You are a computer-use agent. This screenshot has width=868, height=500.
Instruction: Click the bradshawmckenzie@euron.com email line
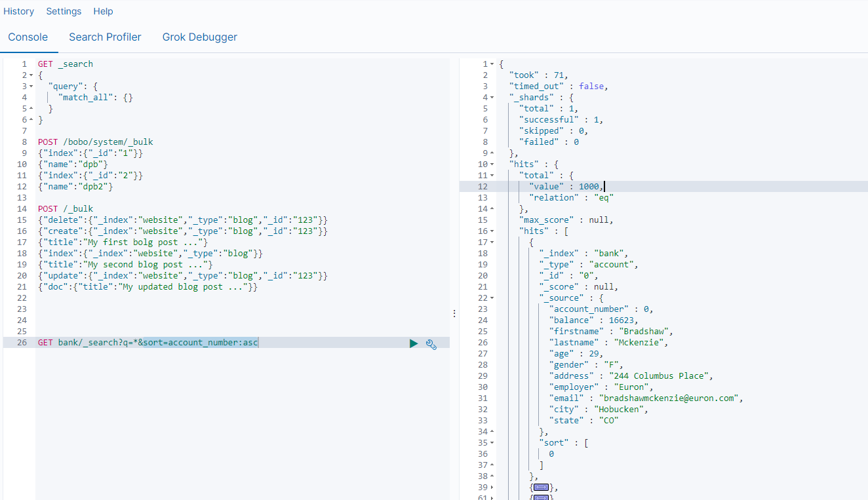pos(646,398)
